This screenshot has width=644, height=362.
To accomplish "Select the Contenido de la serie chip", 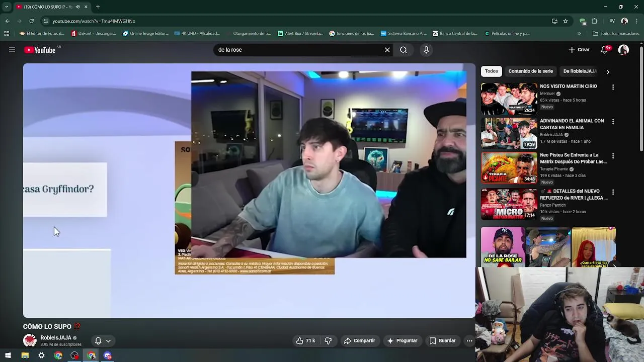I will click(530, 71).
